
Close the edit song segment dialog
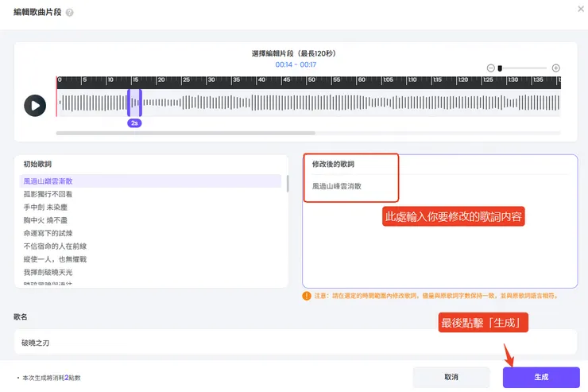581,9
